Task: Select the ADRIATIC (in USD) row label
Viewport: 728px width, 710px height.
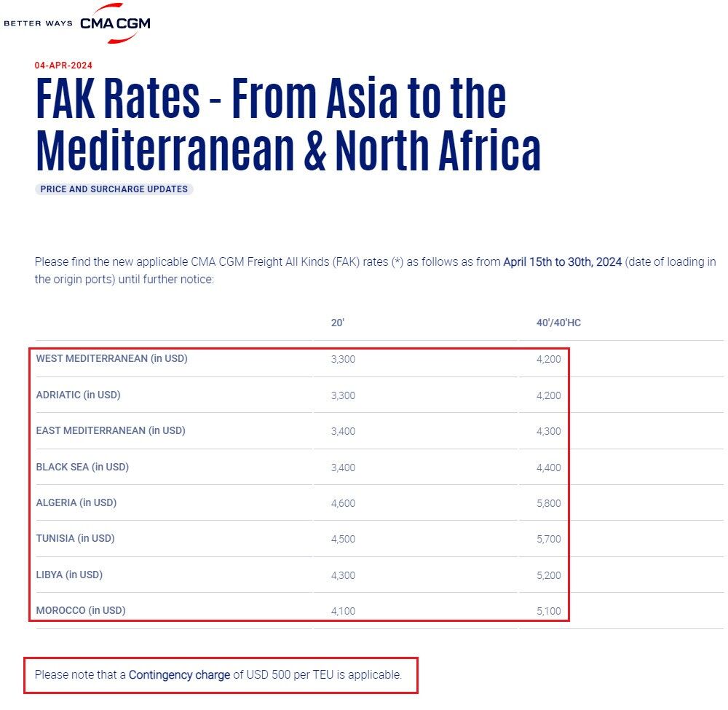Action: pyautogui.click(x=78, y=395)
